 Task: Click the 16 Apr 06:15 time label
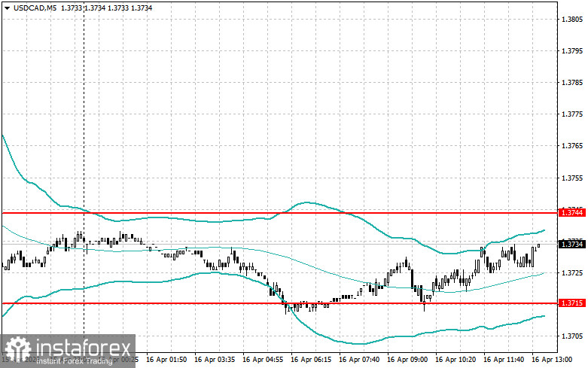[311, 360]
